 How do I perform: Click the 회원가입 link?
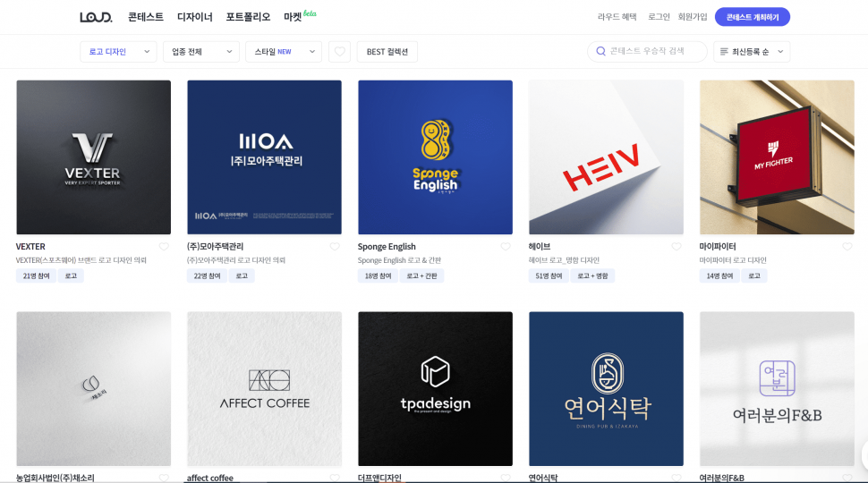tap(693, 17)
